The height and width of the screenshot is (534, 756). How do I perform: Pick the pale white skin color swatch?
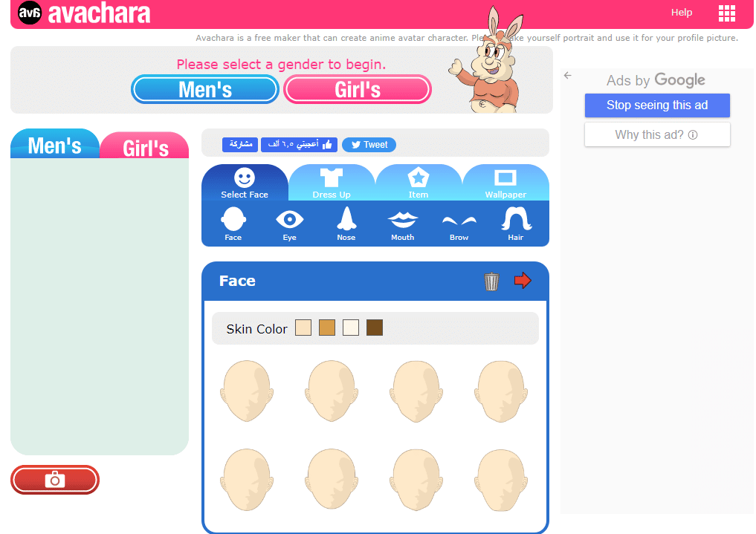click(x=351, y=328)
